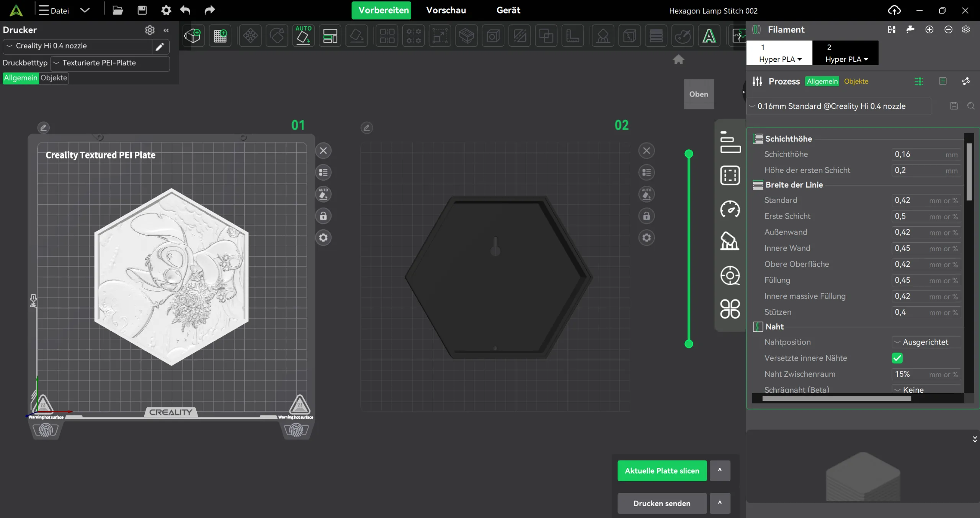Select the Color painting palette tool
Image resolution: width=980 pixels, height=518 pixels.
pos(682,36)
